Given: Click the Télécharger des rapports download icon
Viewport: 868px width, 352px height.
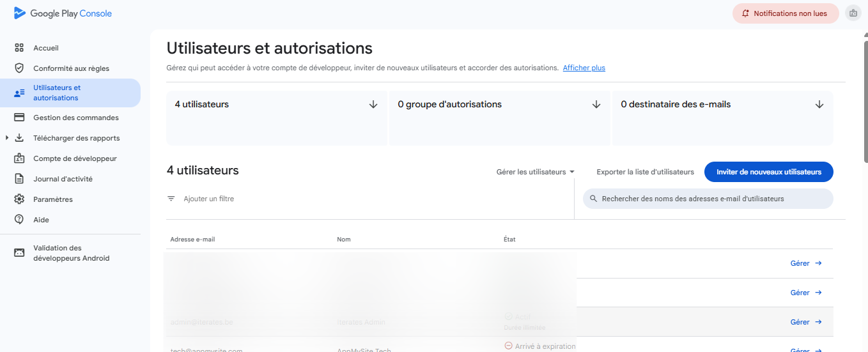Looking at the screenshot, I should coord(19,138).
